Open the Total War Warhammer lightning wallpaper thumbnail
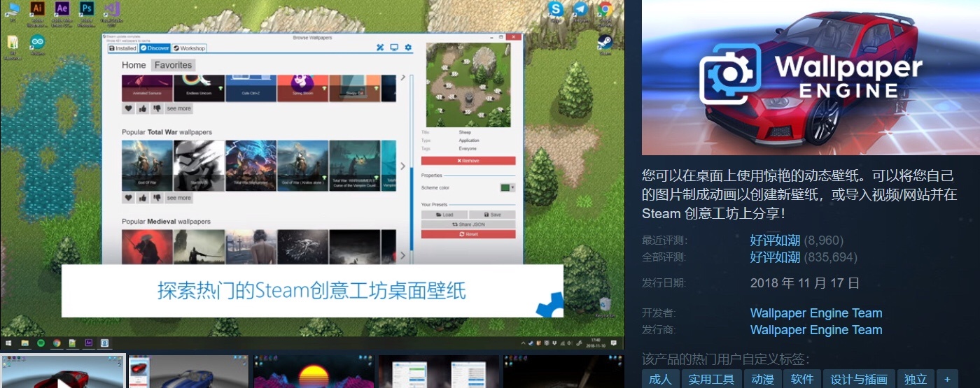This screenshot has height=388, width=980. [x=251, y=166]
